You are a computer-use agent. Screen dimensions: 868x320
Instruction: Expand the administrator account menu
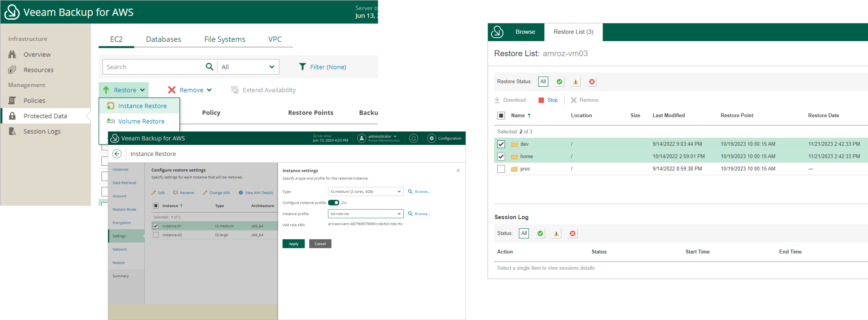[382, 137]
